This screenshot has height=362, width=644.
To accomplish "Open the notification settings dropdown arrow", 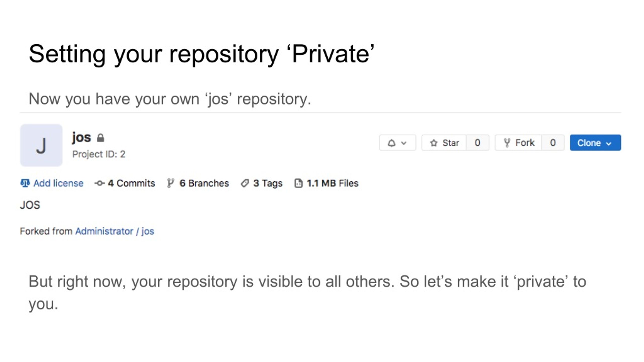I will tap(404, 143).
